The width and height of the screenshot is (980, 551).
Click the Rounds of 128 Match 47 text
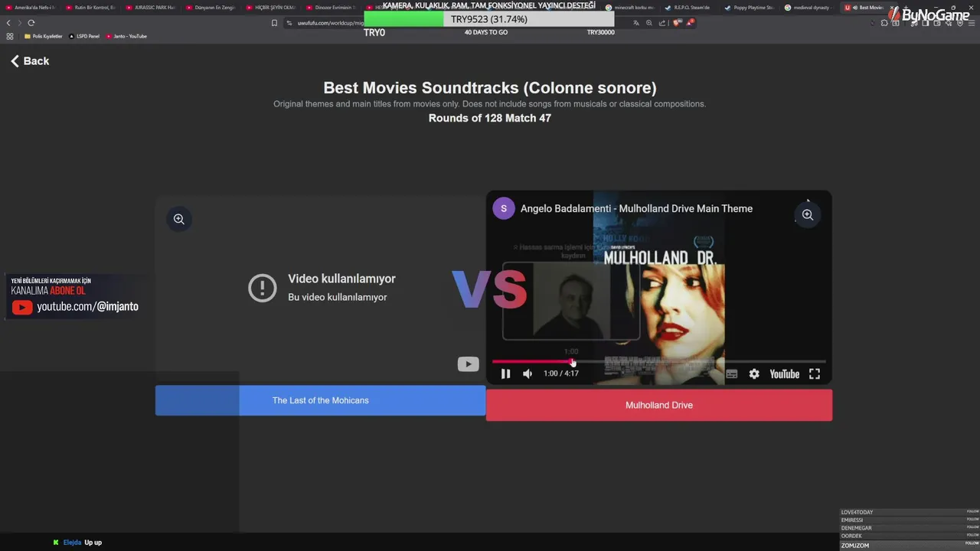(x=490, y=118)
